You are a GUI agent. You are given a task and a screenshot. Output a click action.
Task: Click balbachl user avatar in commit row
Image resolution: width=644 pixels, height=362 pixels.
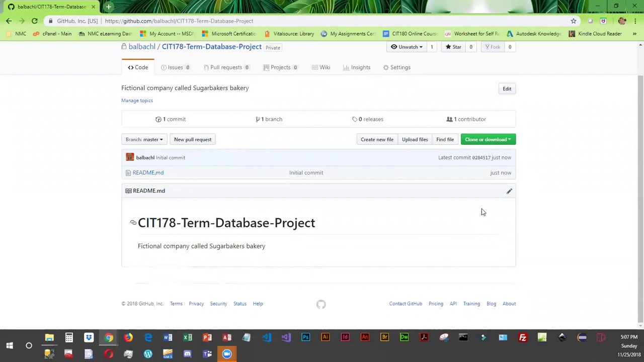[x=130, y=157]
